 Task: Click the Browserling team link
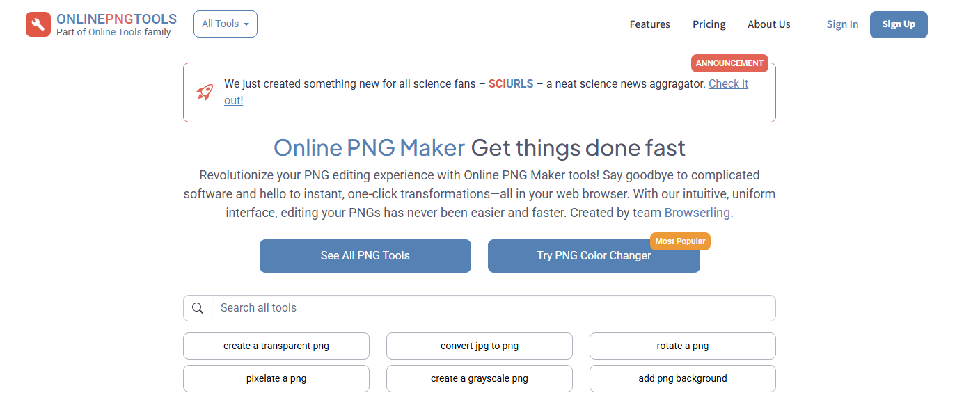[x=697, y=212]
